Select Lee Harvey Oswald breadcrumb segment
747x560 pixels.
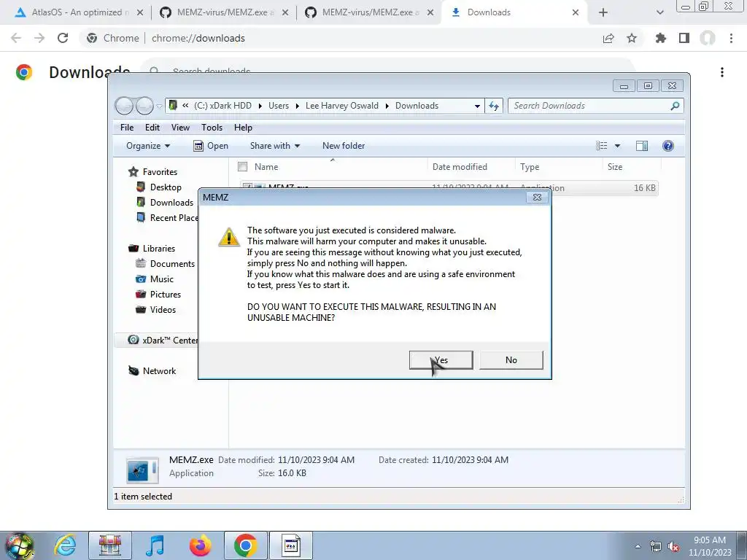tap(341, 106)
